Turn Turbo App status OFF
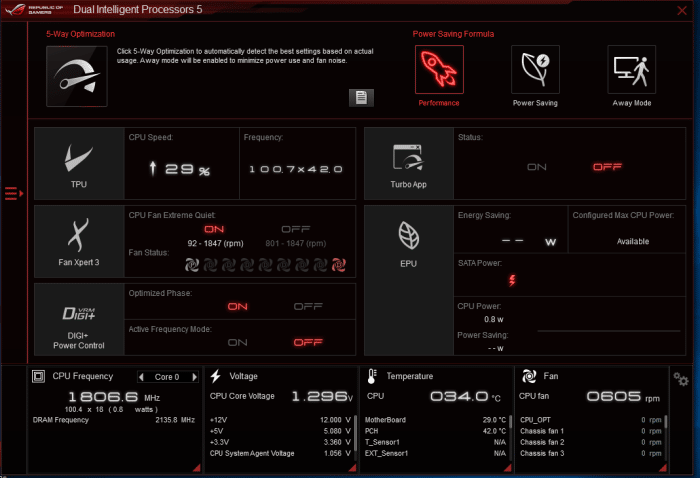Viewport: 700px width, 478px height. 607,167
